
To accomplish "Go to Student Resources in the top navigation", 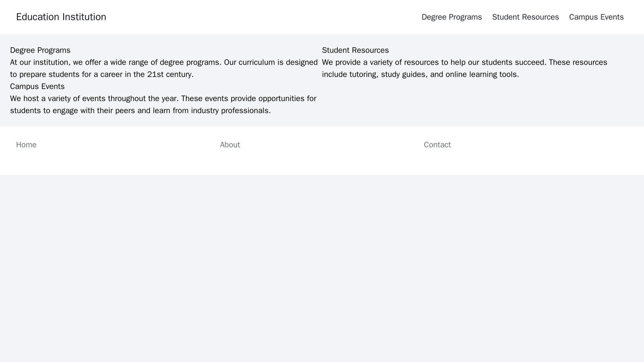I will 525,17.
